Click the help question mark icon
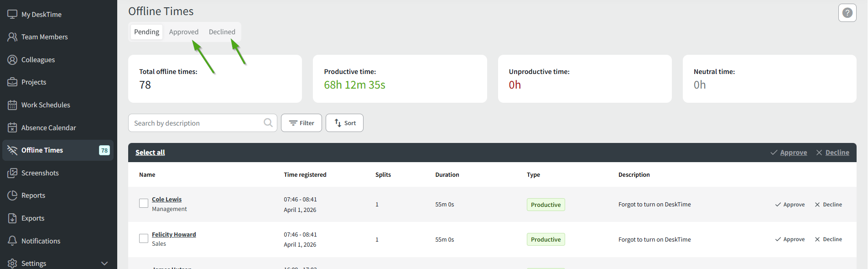 tap(847, 13)
